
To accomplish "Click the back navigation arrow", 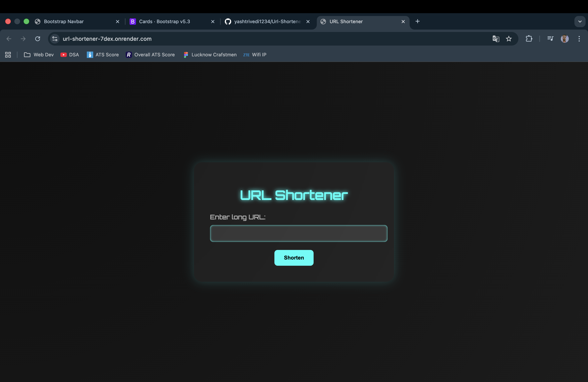I will tap(9, 39).
